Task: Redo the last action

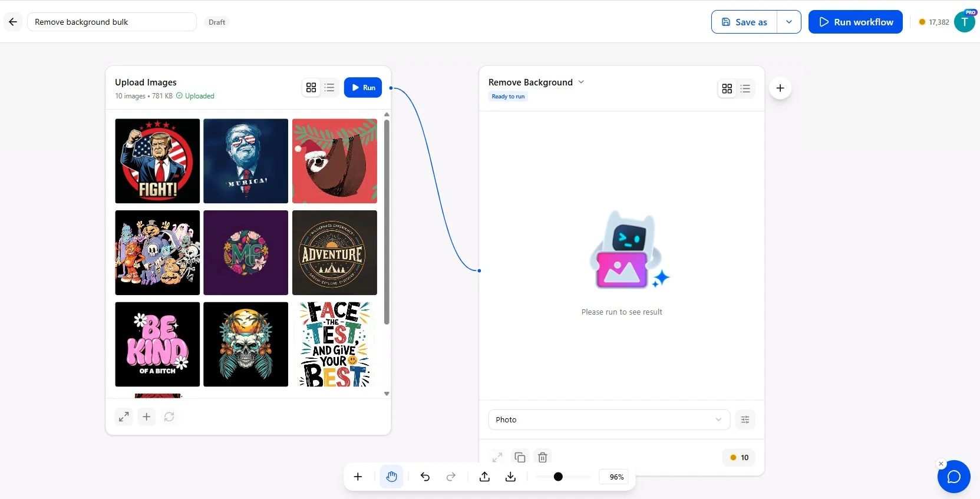Action: tap(451, 477)
